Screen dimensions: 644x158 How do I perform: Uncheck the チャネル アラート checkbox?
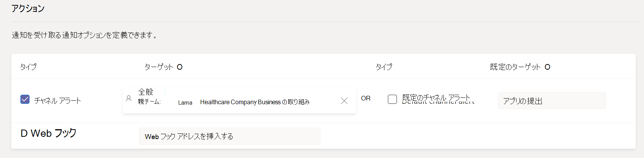coord(25,99)
